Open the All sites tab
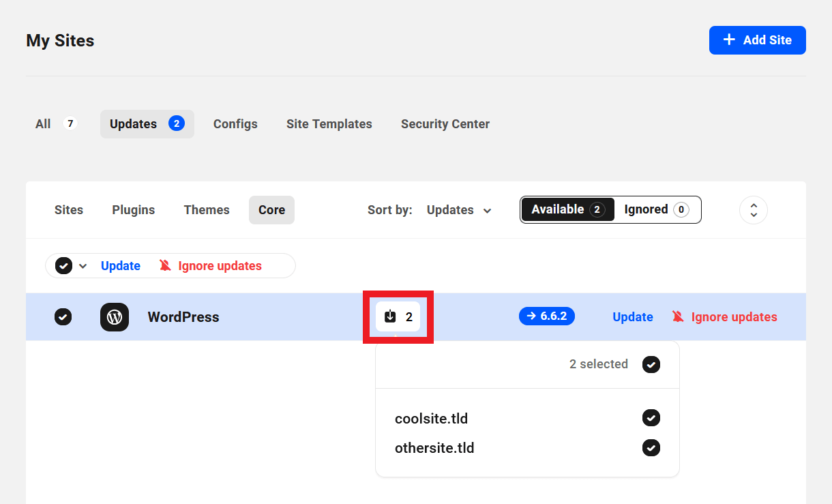 pos(56,124)
